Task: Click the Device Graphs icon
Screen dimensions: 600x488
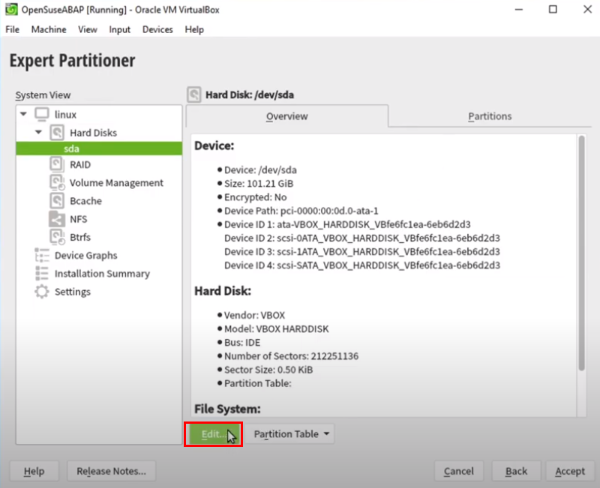Action: (42, 255)
